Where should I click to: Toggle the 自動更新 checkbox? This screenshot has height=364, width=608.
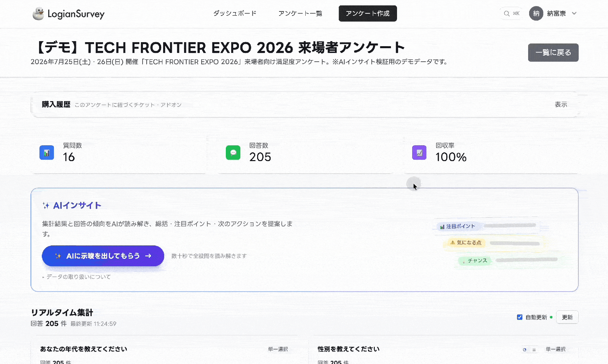[520, 317]
